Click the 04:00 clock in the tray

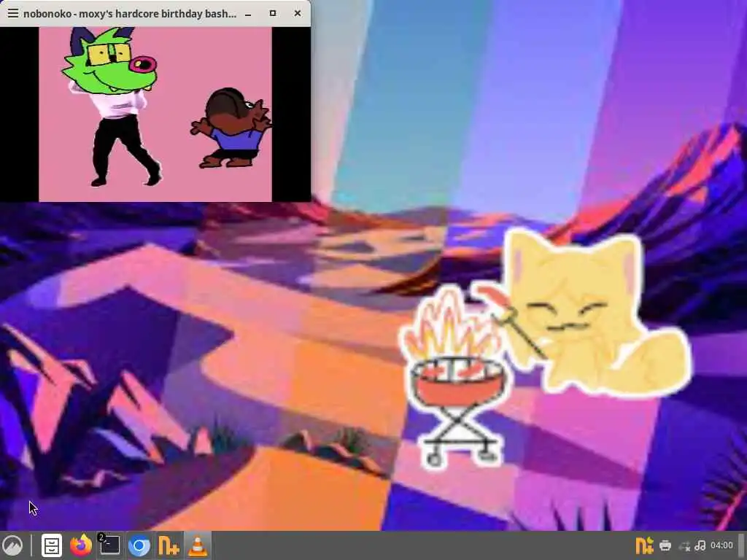[x=721, y=545]
